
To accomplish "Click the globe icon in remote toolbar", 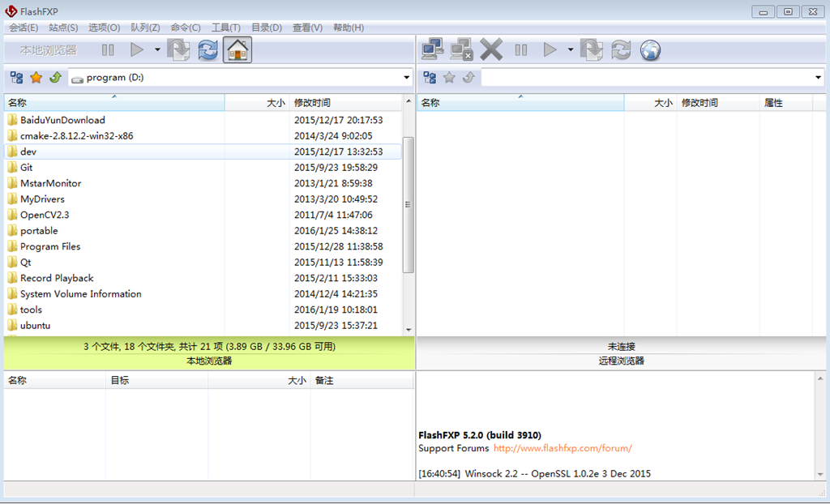I will 650,50.
